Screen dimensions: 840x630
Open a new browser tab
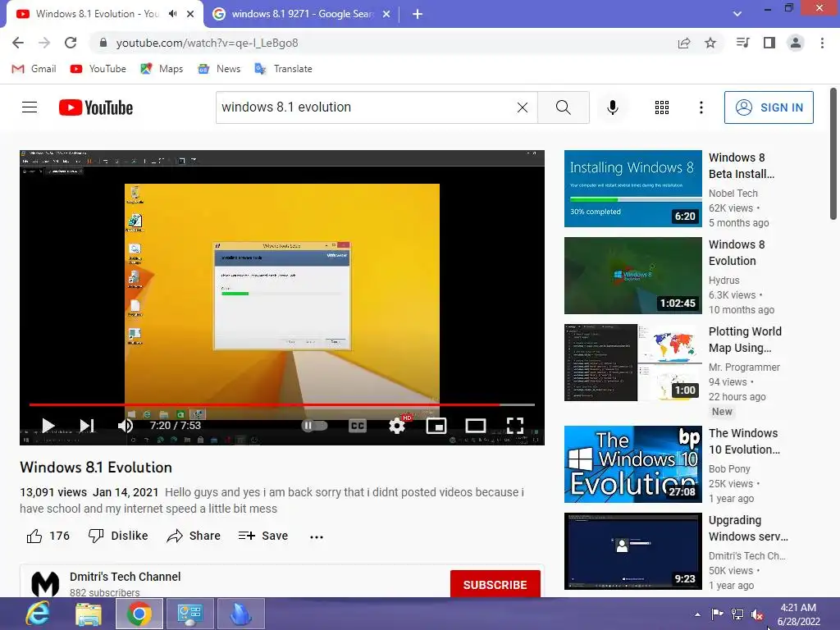click(x=418, y=14)
